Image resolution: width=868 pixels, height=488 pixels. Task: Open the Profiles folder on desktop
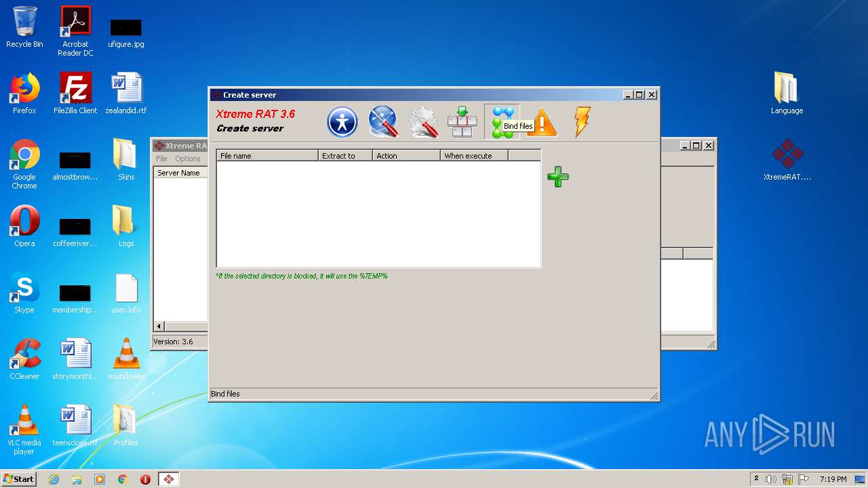coord(126,426)
